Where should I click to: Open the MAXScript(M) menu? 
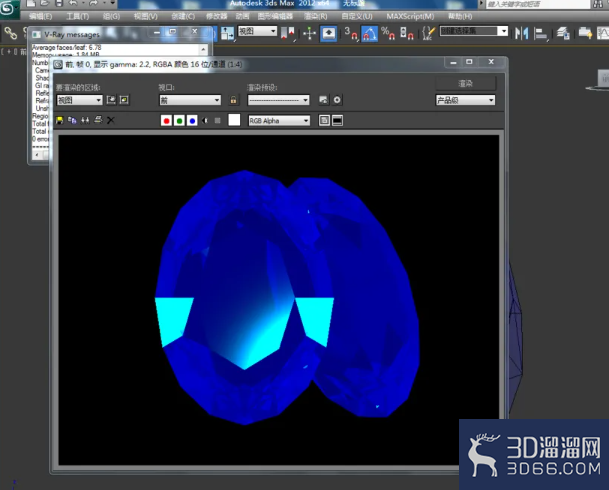click(410, 16)
